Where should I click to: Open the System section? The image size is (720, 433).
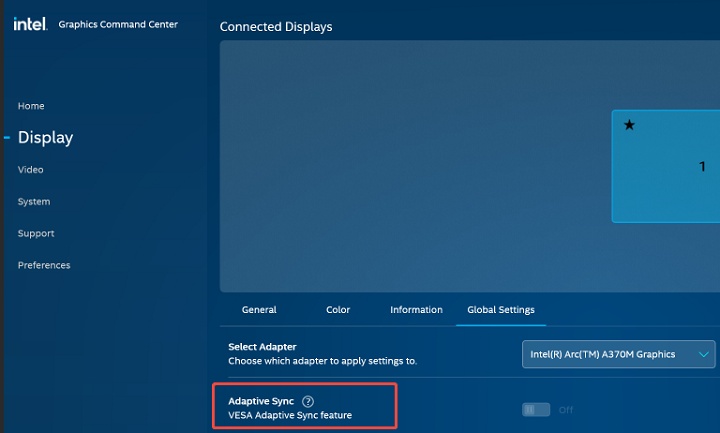coord(34,202)
